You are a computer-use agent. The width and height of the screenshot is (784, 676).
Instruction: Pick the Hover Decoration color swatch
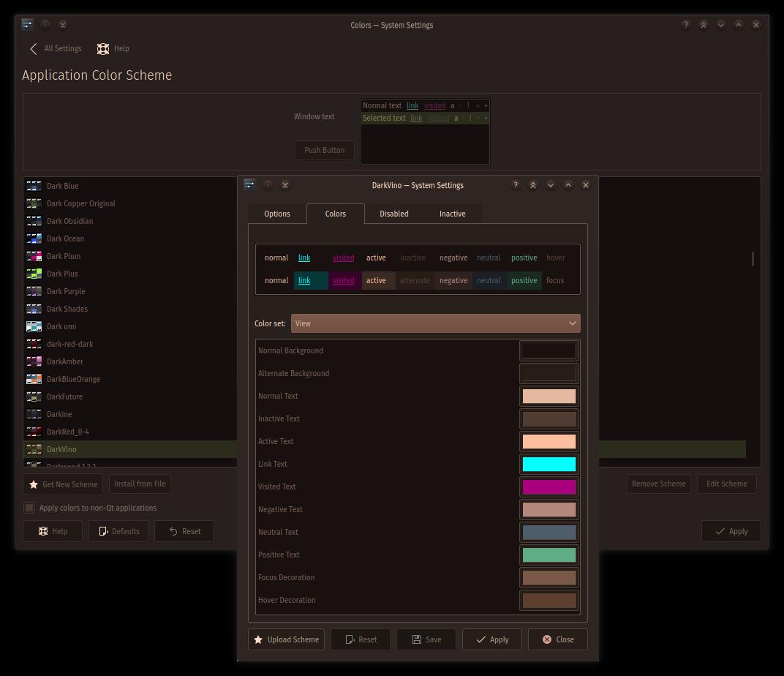coord(549,600)
